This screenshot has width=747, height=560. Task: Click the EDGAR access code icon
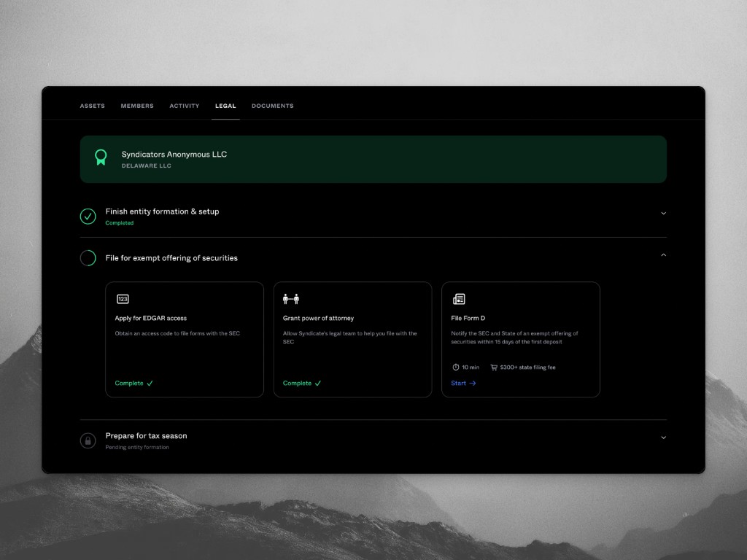tap(123, 299)
